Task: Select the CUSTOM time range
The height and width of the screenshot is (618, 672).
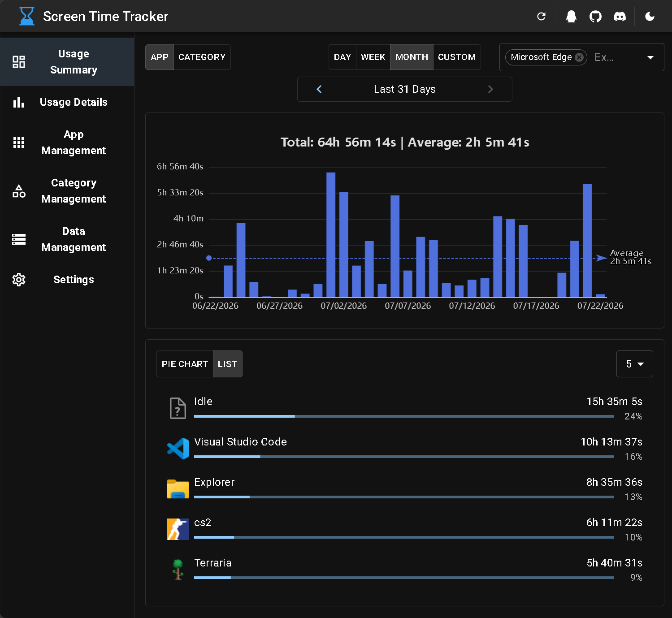Action: [x=457, y=57]
